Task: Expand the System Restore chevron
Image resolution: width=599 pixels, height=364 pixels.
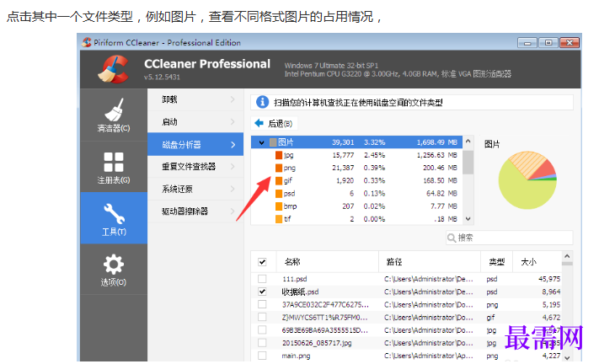Action: pyautogui.click(x=233, y=189)
